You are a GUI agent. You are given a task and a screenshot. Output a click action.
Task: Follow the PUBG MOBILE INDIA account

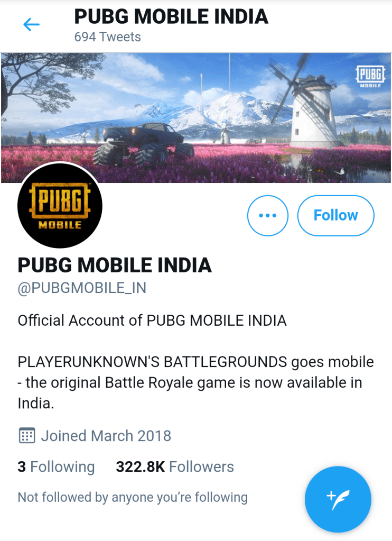click(335, 216)
